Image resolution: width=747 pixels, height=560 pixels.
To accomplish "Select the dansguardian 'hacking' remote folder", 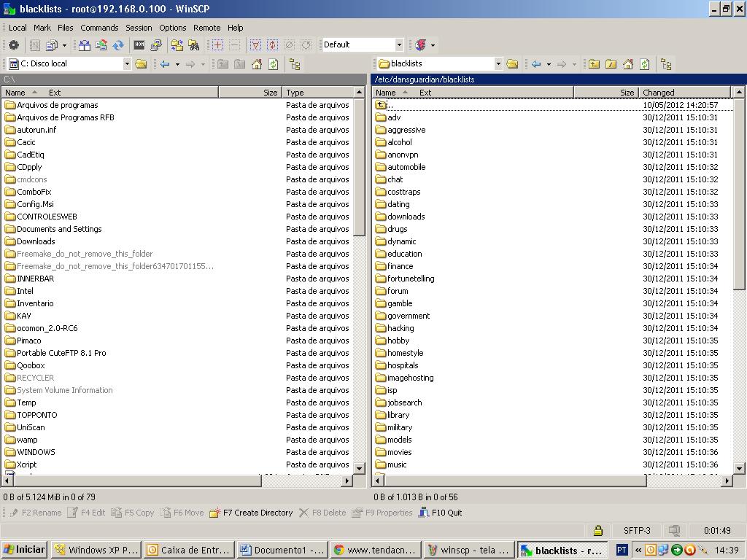I will click(400, 328).
